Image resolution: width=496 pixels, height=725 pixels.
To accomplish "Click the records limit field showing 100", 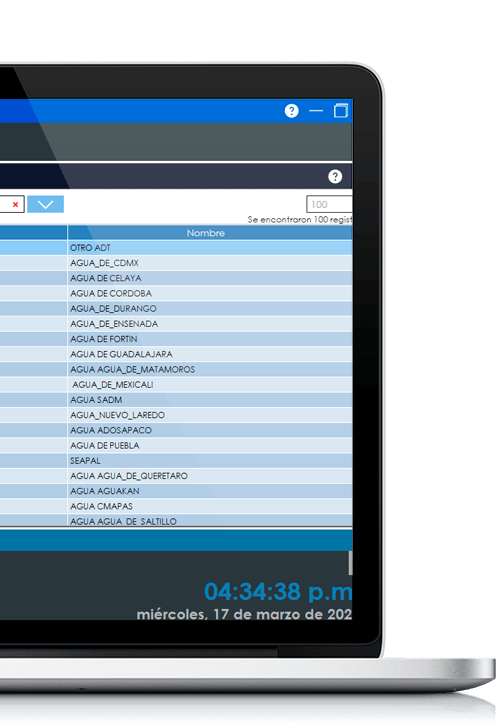I will 329,204.
